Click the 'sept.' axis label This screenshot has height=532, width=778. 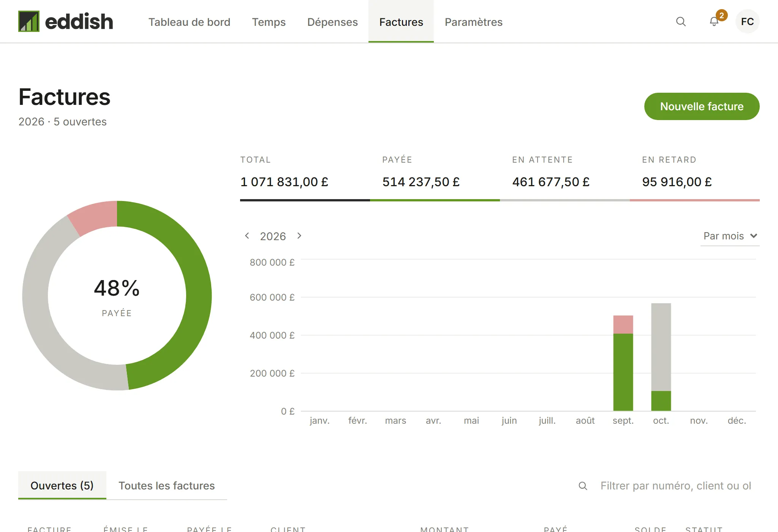click(x=623, y=421)
